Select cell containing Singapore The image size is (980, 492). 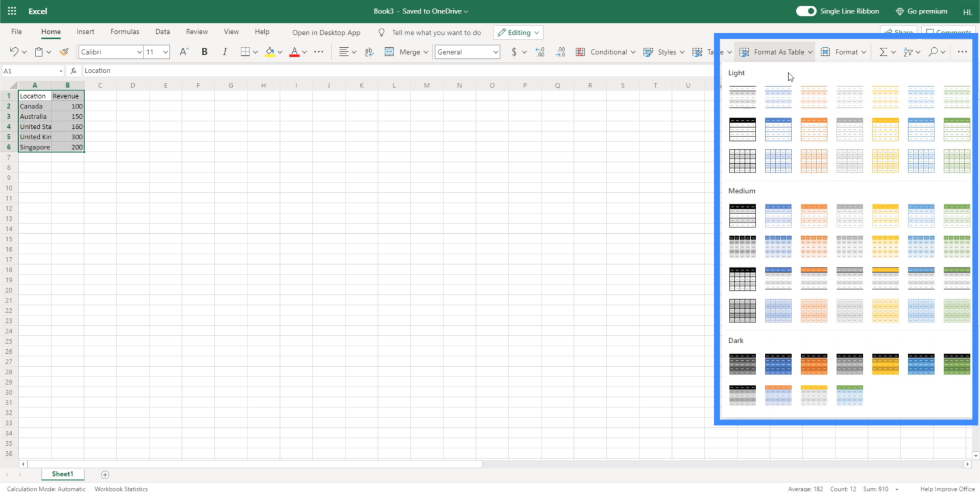34,147
